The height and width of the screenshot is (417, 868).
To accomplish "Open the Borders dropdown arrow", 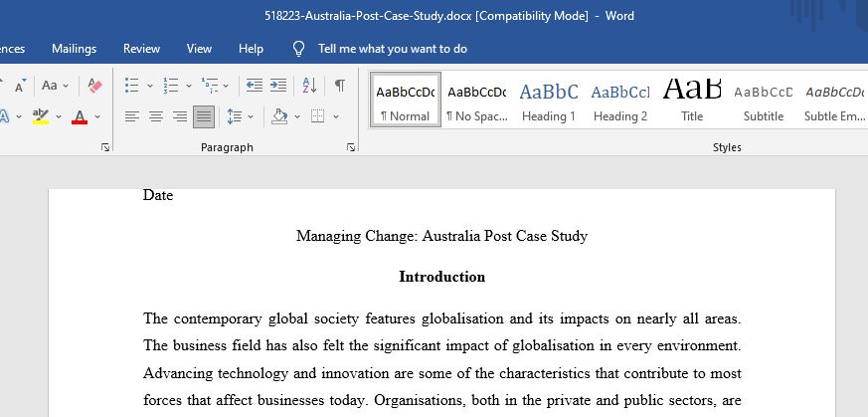I will 335,116.
